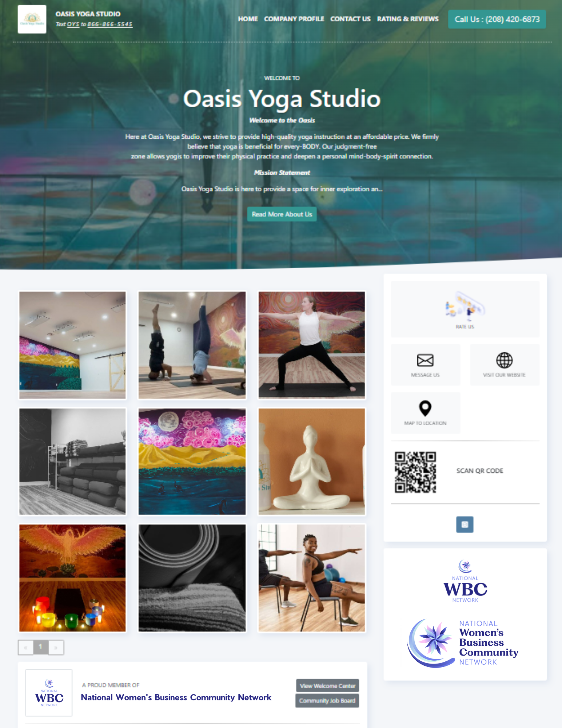Click the QR code image
The image size is (562, 728).
point(415,472)
